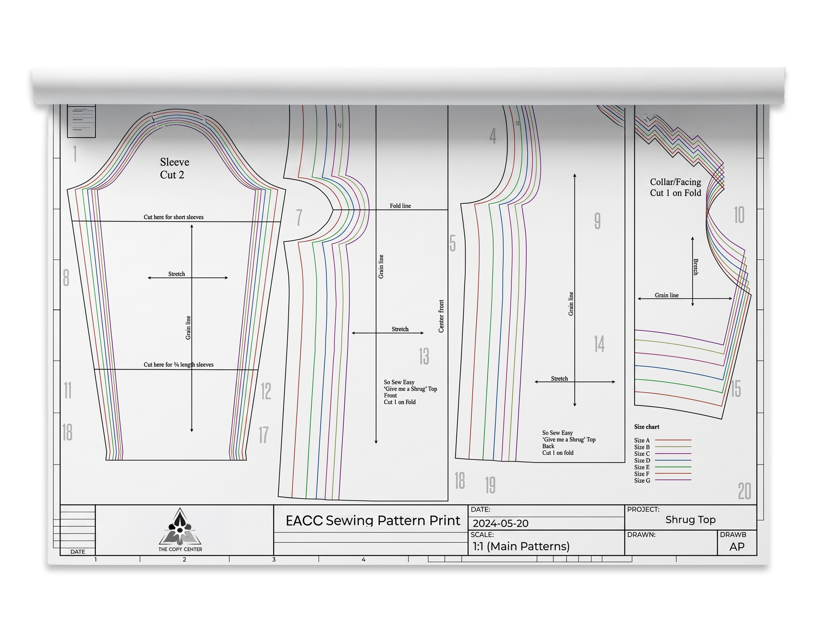817x644 pixels.
Task: Click the 'Stretch' label on the back piece
Action: (559, 378)
